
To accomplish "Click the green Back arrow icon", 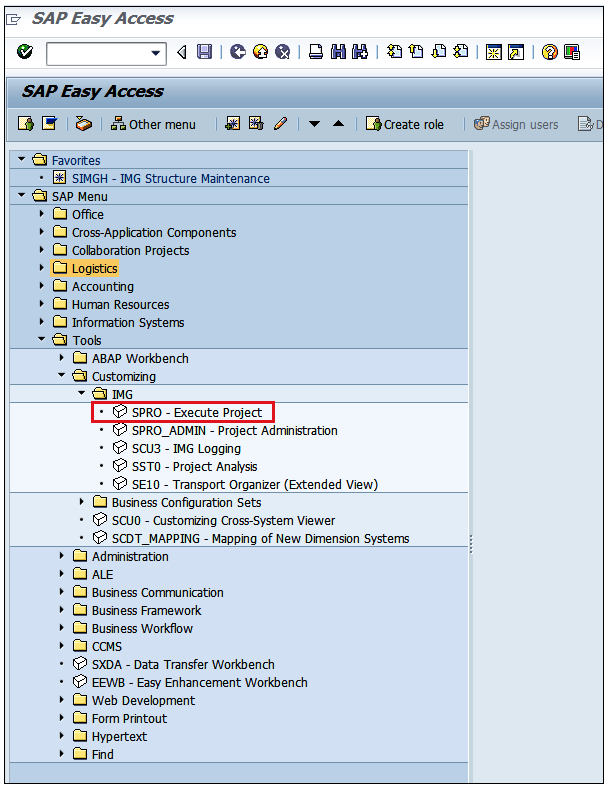I will pyautogui.click(x=237, y=53).
